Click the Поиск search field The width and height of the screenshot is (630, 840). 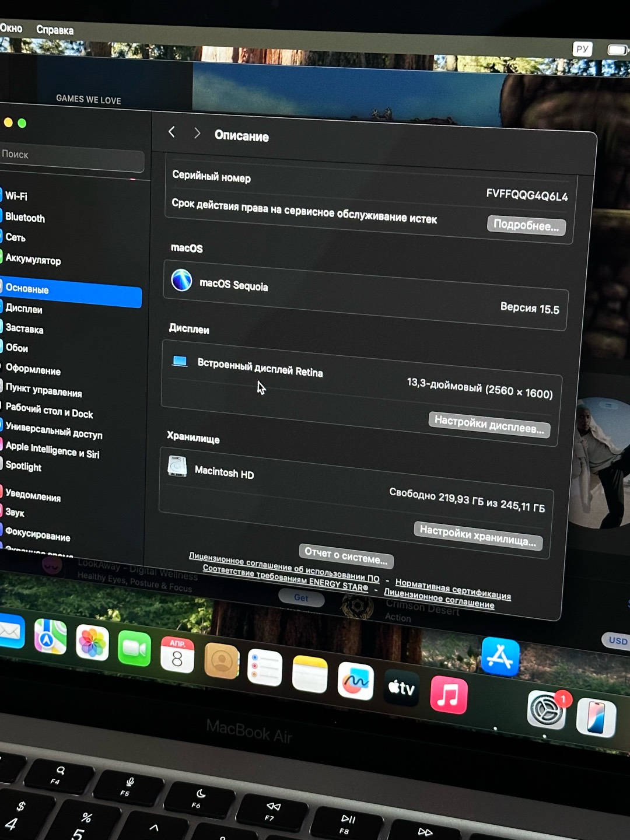(x=72, y=157)
